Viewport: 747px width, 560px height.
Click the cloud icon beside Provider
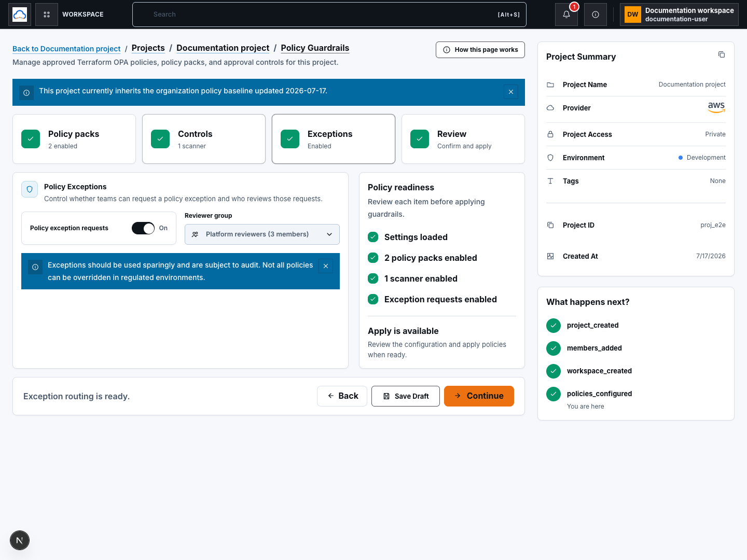(x=550, y=108)
